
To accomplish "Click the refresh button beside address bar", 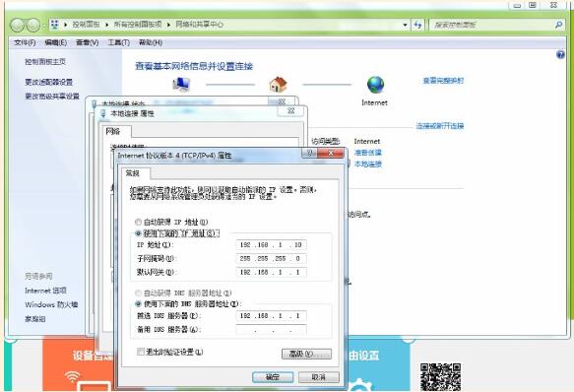I will click(x=417, y=25).
